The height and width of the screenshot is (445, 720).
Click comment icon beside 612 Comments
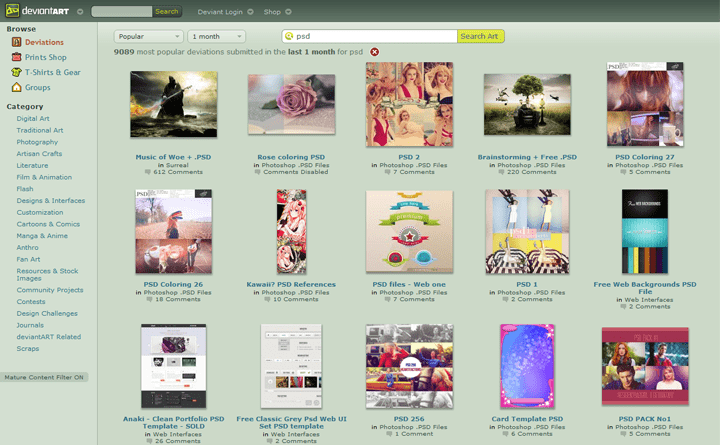(x=148, y=172)
